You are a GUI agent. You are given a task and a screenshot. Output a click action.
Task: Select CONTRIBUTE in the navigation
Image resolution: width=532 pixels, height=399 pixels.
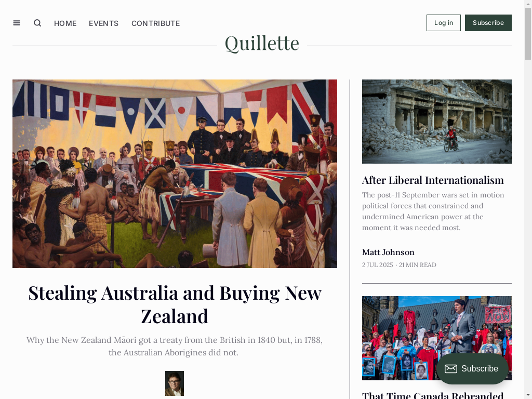tap(156, 23)
